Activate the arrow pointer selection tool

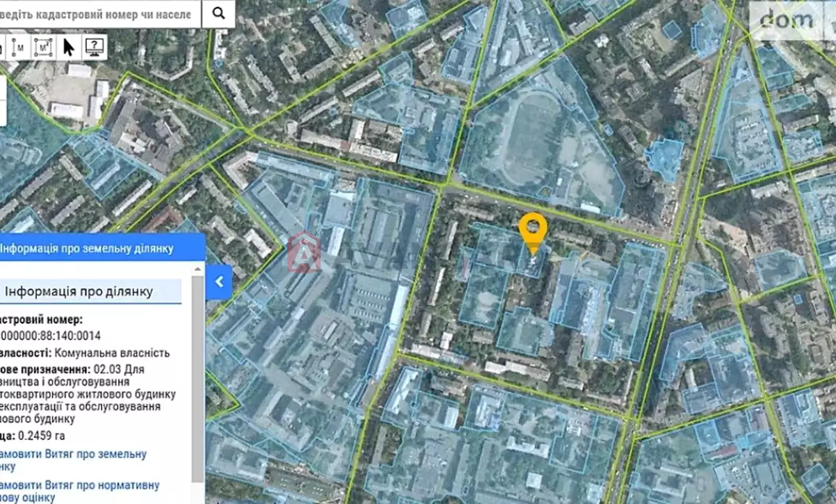pos(68,48)
